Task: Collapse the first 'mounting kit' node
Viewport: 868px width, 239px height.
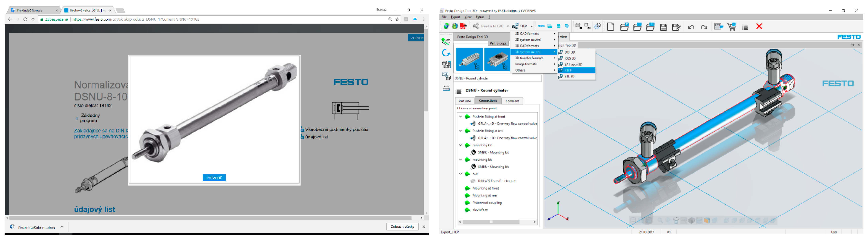Action: coord(460,145)
